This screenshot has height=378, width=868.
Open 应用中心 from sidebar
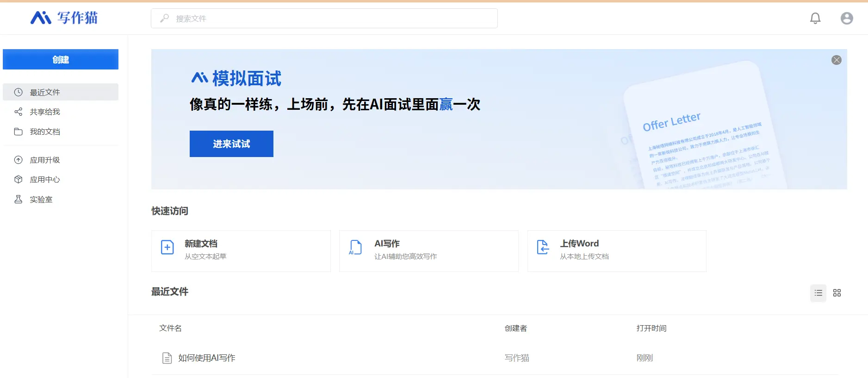(x=45, y=179)
